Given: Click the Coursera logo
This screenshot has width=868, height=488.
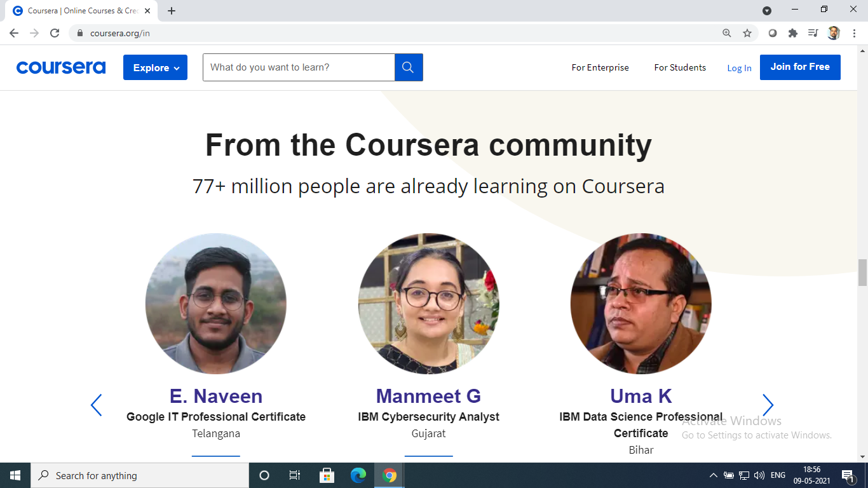Looking at the screenshot, I should tap(61, 67).
